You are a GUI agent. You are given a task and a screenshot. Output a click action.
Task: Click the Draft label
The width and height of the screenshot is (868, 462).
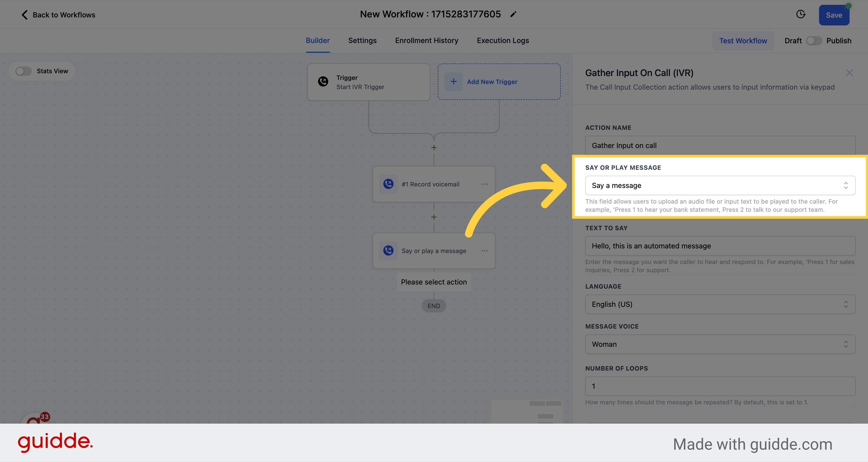[x=793, y=41]
